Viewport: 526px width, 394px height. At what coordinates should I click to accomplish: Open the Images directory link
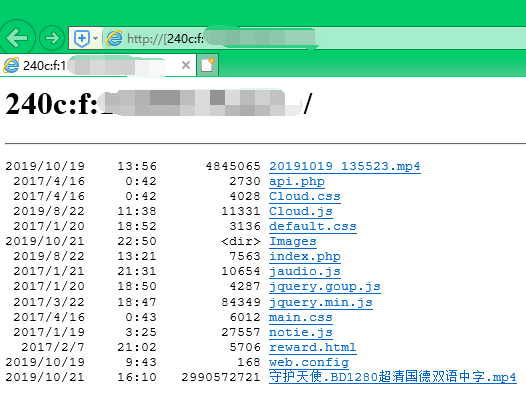pyautogui.click(x=293, y=241)
